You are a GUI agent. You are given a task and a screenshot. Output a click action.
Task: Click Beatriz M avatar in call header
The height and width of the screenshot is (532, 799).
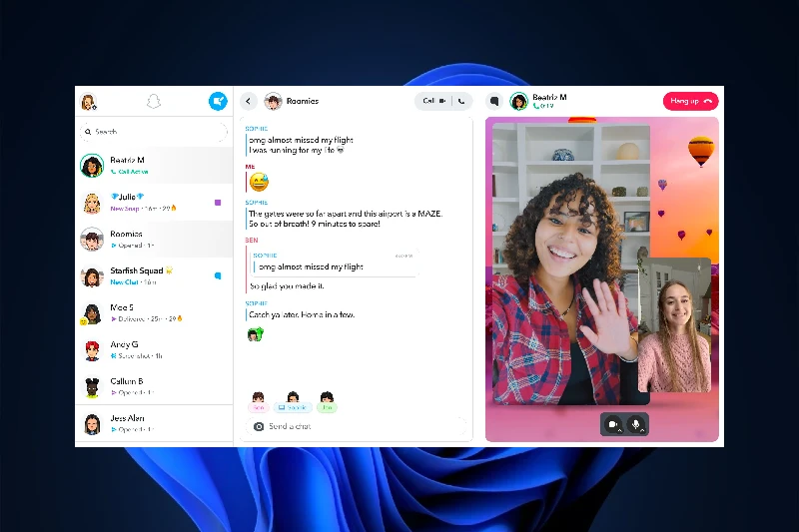518,101
